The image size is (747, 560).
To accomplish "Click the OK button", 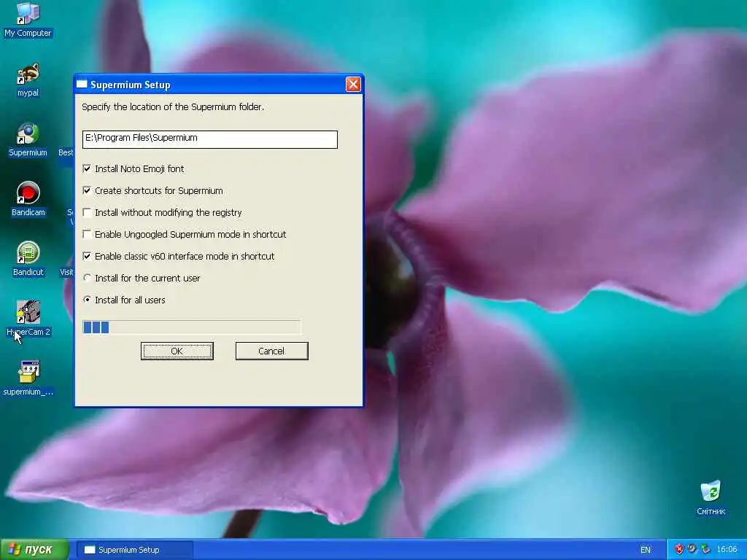I will click(x=177, y=351).
